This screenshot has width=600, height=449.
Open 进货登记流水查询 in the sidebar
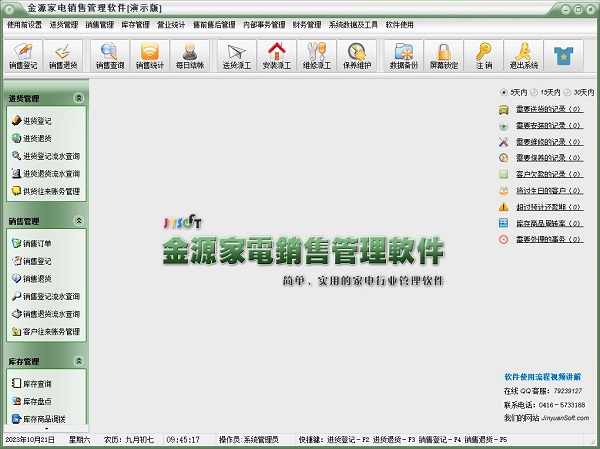click(x=51, y=156)
